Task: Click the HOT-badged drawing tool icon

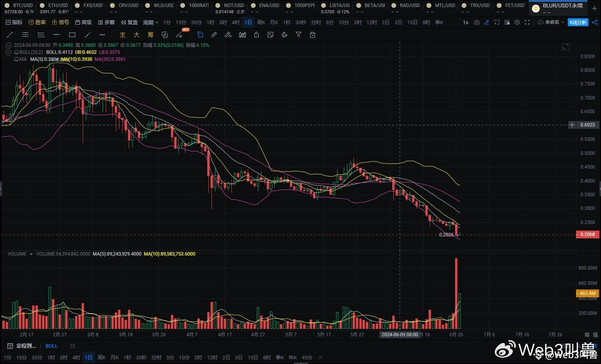Action: coord(180,35)
